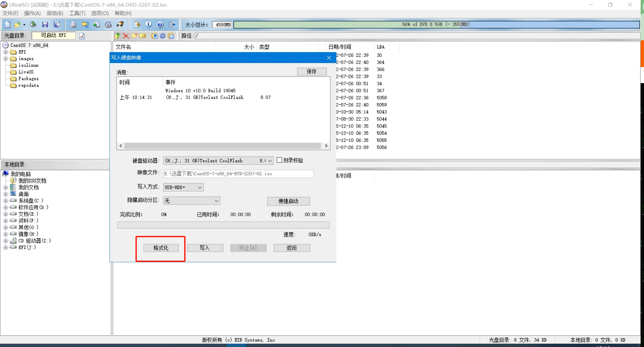Click the 写入 button
Screen dimensions: 644x347
coord(205,248)
